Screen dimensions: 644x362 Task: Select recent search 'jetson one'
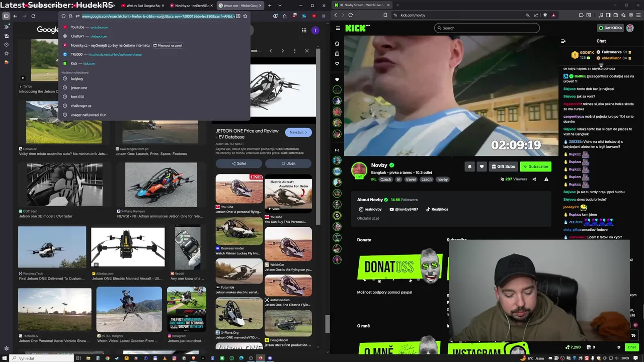(x=154, y=87)
